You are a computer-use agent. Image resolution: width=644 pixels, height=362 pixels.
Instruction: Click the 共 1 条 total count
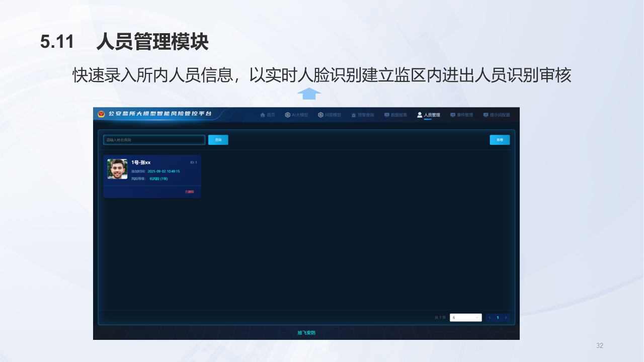[440, 318]
